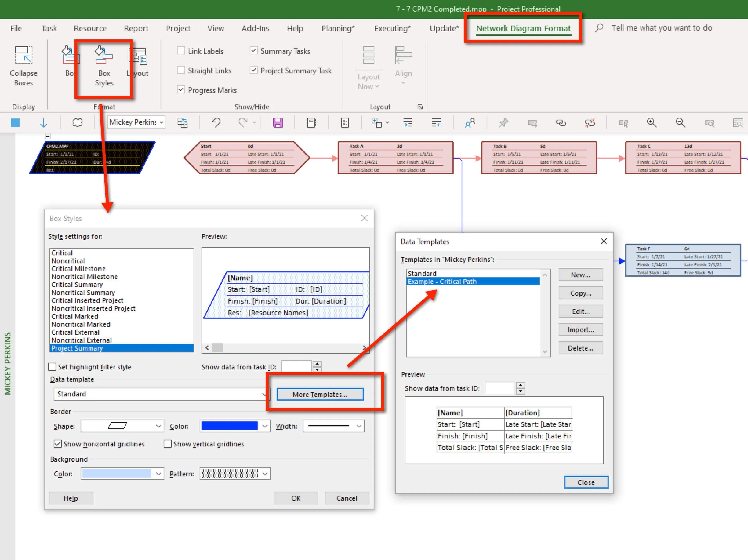Click New in Data Templates dialog
This screenshot has height=560, width=748.
581,275
